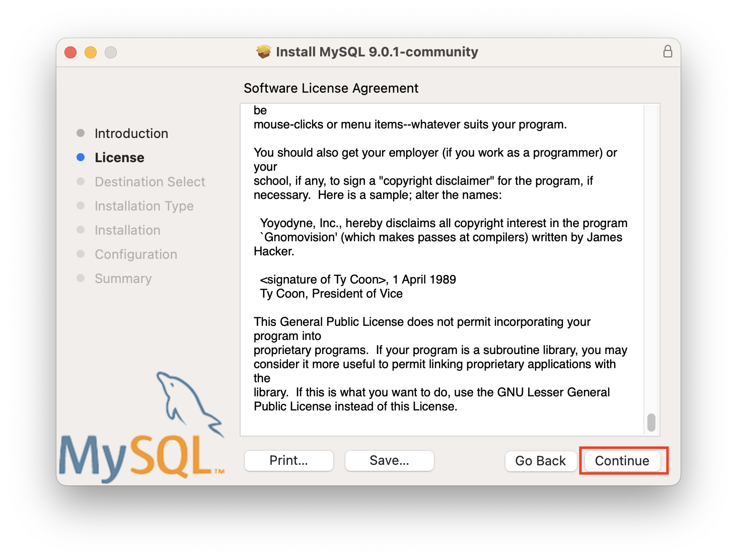Select the Introduction step in sidebar

click(131, 133)
